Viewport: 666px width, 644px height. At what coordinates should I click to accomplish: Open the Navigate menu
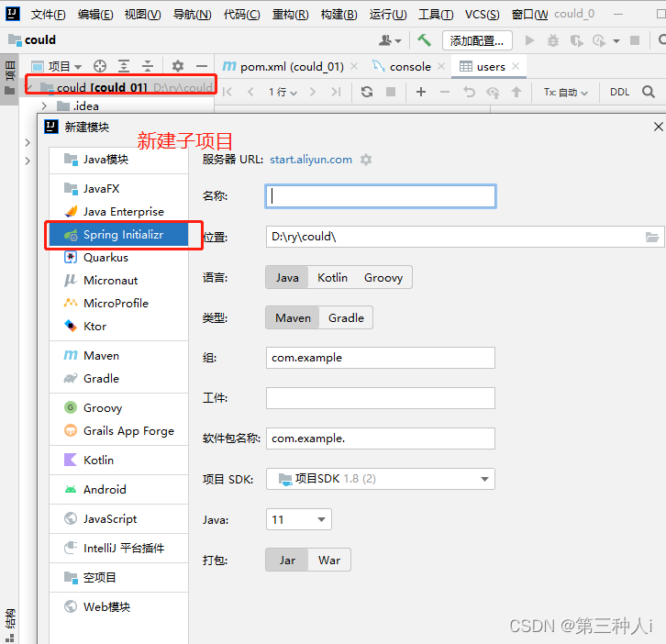pos(192,15)
